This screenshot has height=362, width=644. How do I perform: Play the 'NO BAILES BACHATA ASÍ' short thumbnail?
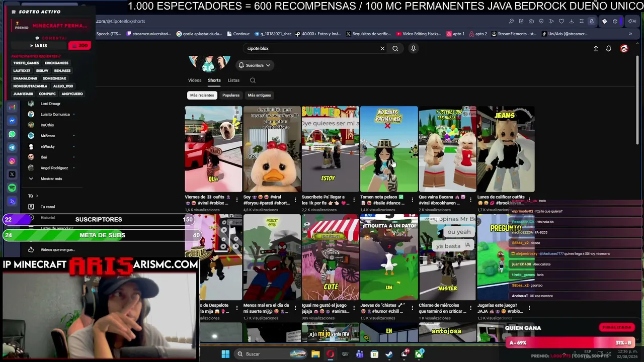(389, 149)
